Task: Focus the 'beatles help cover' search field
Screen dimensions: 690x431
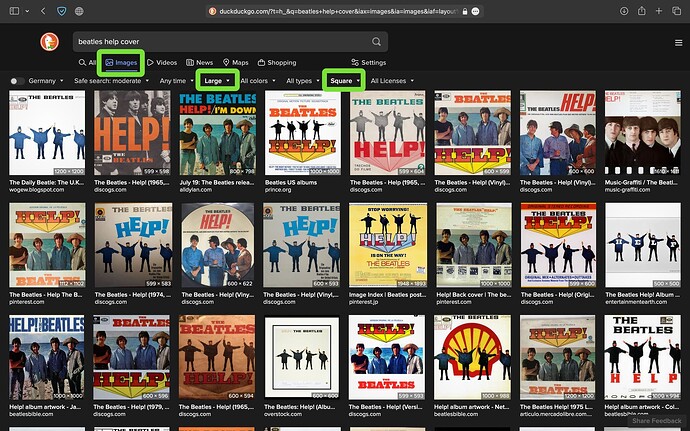Action: click(x=230, y=41)
